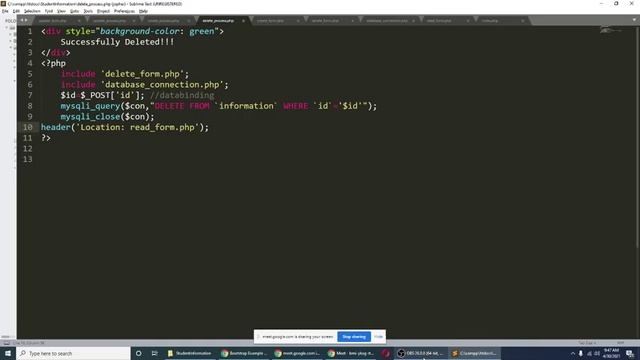This screenshot has width=640, height=360.
Task: Open the File menu
Action: [x=5, y=11]
